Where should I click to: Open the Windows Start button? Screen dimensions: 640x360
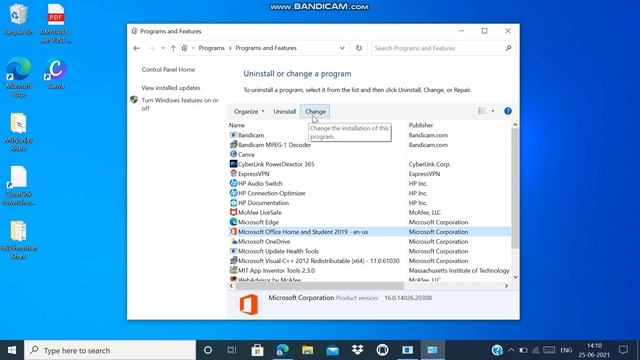tap(12, 350)
